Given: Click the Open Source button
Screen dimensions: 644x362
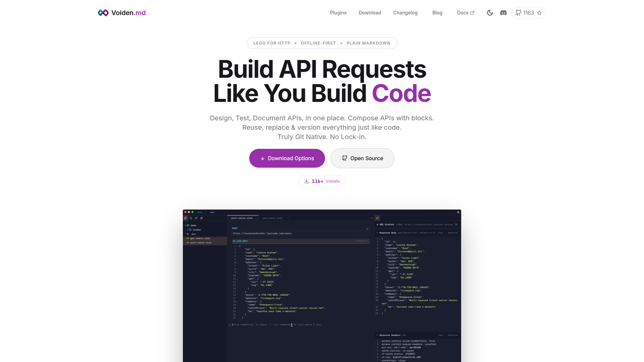Looking at the screenshot, I should point(362,158).
